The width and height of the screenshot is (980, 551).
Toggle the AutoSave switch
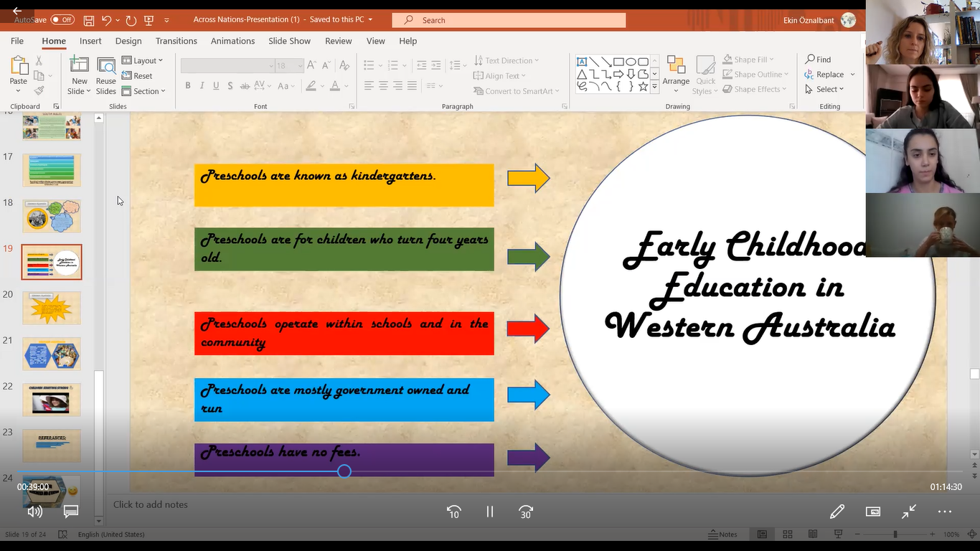[62, 20]
